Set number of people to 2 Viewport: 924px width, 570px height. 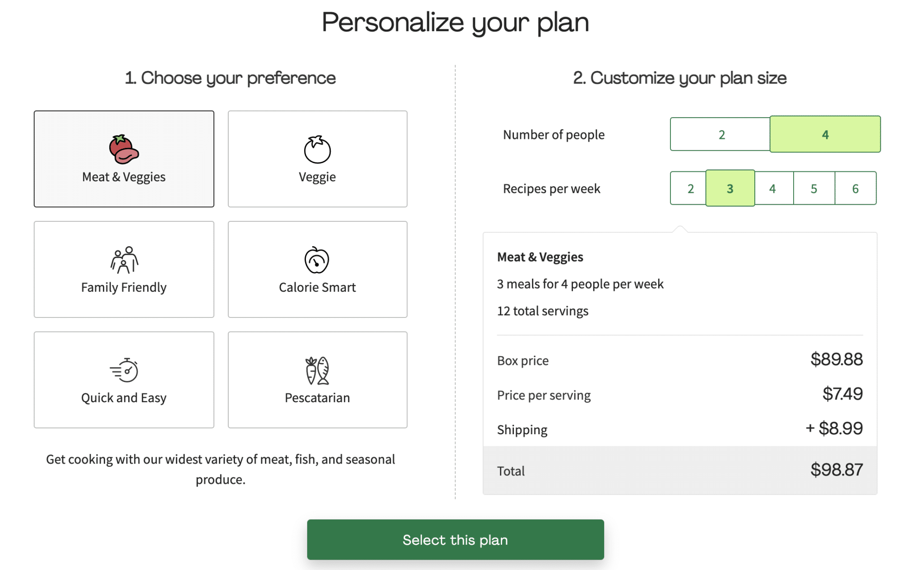(721, 134)
